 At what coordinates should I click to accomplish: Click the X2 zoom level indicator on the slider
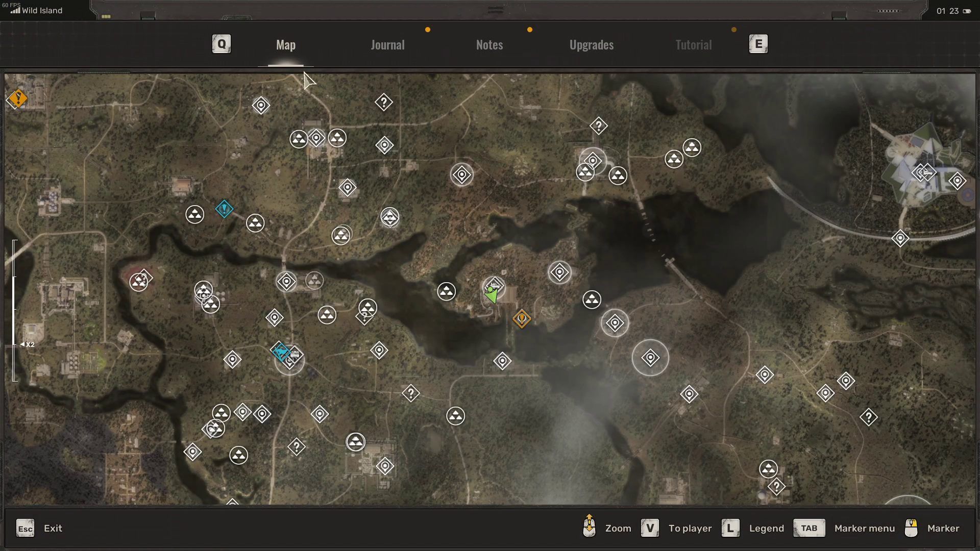tap(28, 344)
